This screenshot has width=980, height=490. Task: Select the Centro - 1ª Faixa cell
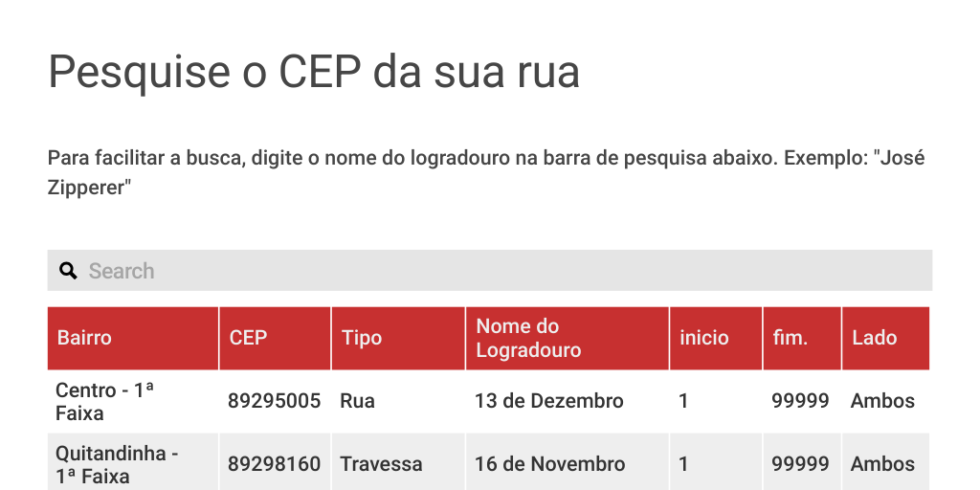click(x=105, y=402)
